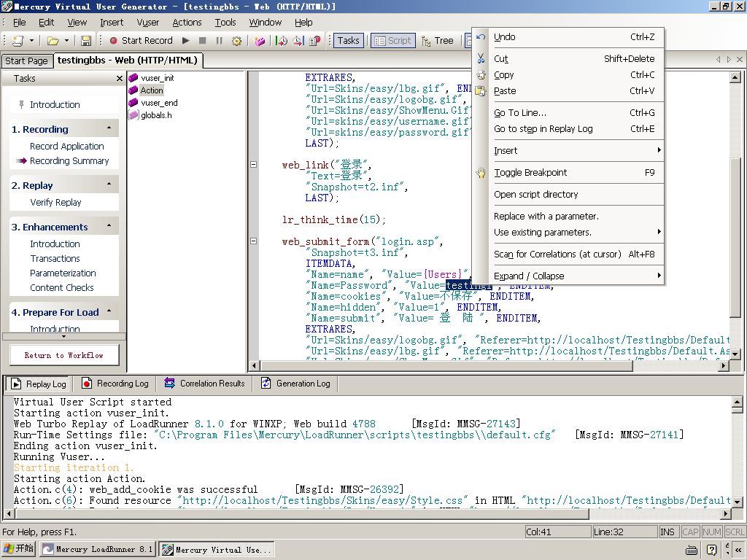Select the vuser_init action in script tree

click(158, 78)
